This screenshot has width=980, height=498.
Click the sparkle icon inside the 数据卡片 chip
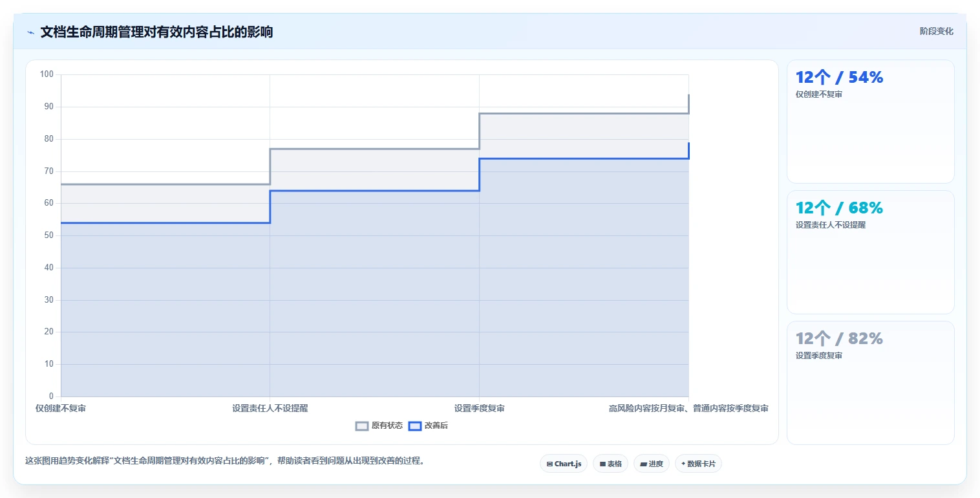(683, 464)
